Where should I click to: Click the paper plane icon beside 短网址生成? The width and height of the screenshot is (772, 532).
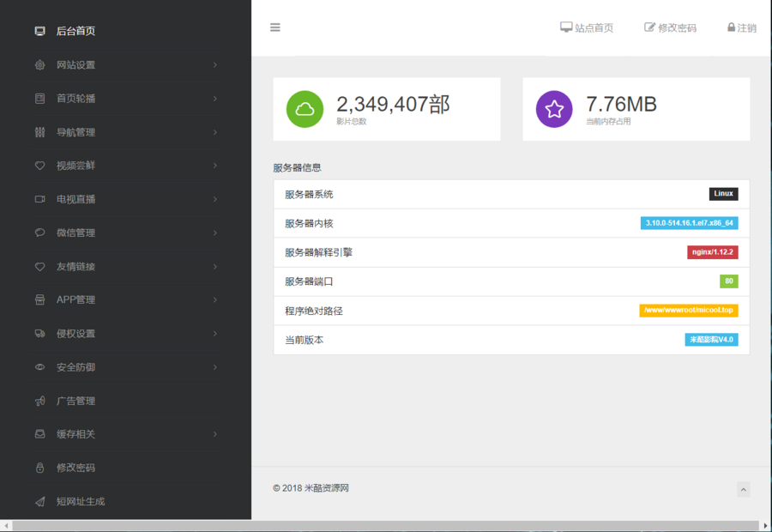point(39,501)
